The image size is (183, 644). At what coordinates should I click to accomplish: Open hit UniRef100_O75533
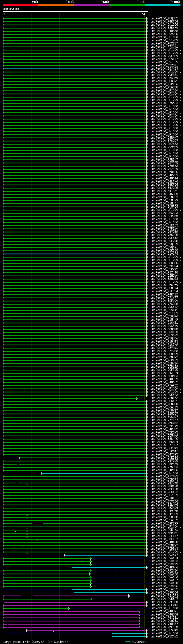tap(164, 103)
